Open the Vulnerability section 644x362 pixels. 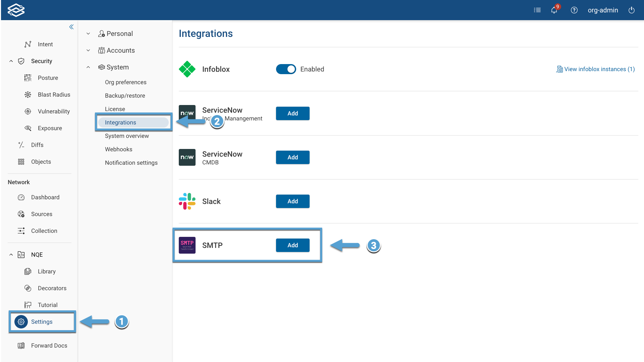point(54,111)
